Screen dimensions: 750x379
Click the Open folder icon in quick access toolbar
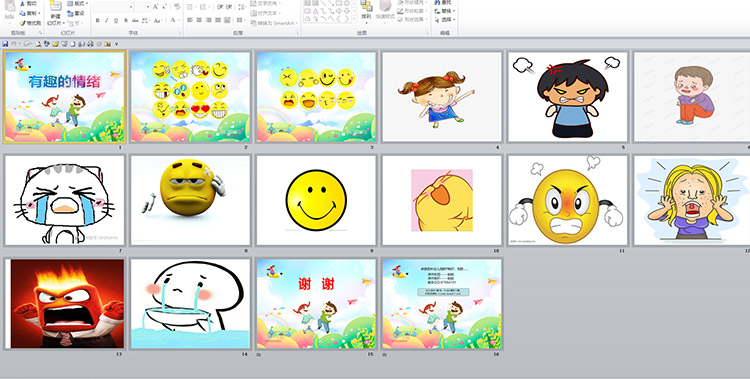[55, 44]
